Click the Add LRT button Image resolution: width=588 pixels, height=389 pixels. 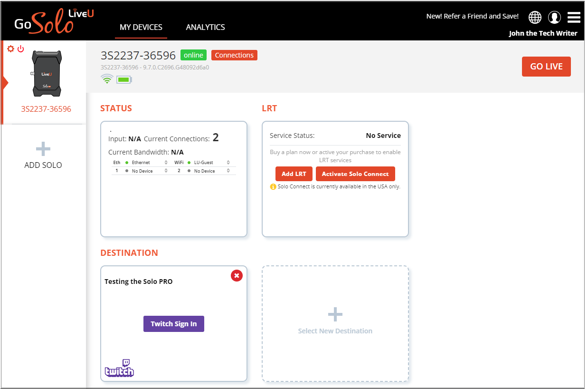294,174
